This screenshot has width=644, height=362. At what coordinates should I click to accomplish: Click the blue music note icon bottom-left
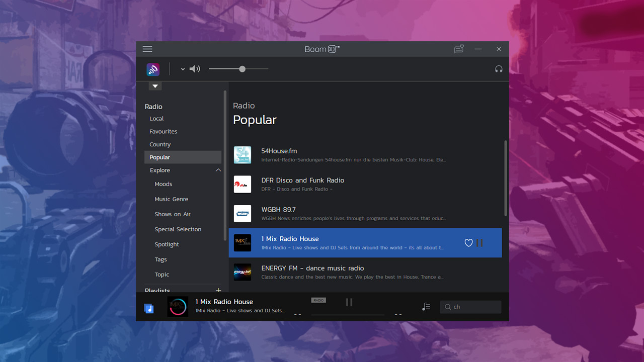tap(149, 308)
